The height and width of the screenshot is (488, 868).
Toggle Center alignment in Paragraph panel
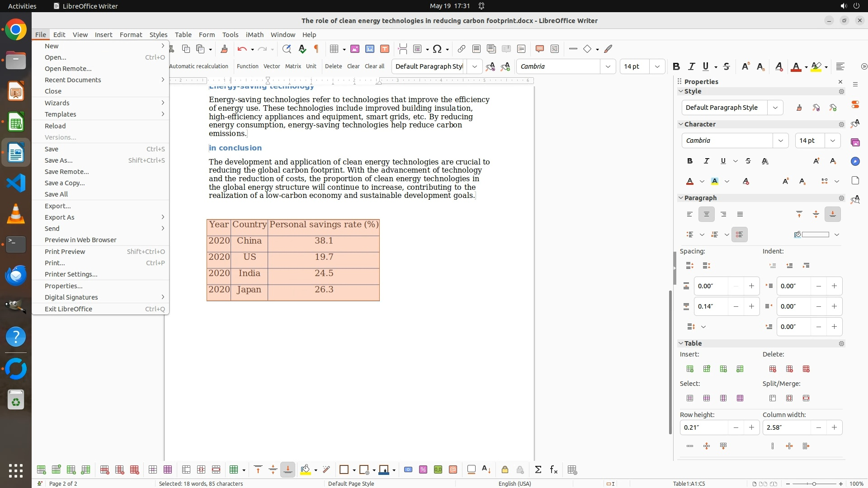[706, 214]
